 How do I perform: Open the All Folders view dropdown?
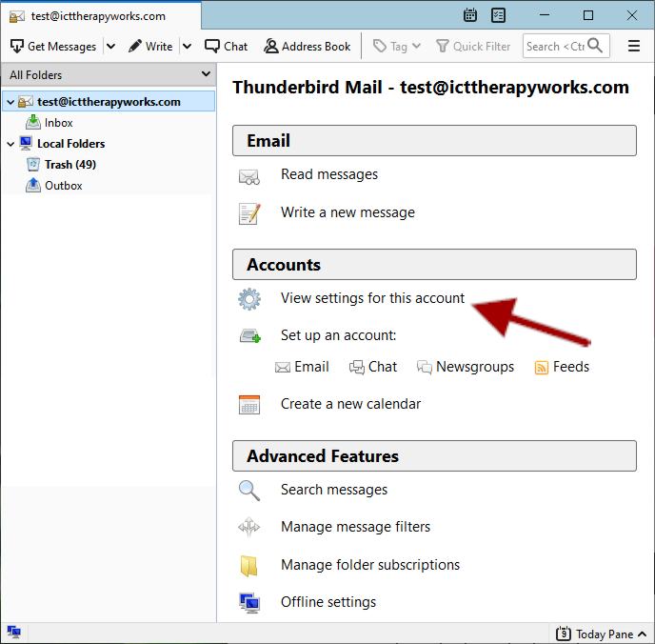click(x=109, y=75)
